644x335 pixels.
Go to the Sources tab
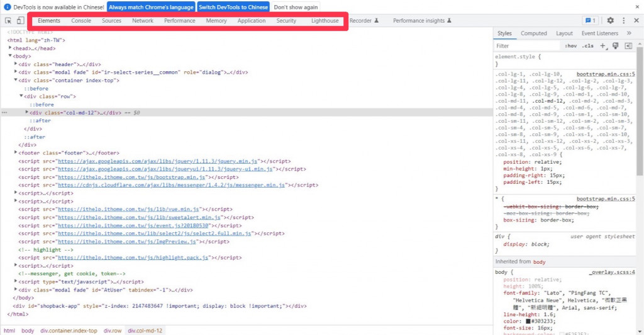(x=111, y=21)
